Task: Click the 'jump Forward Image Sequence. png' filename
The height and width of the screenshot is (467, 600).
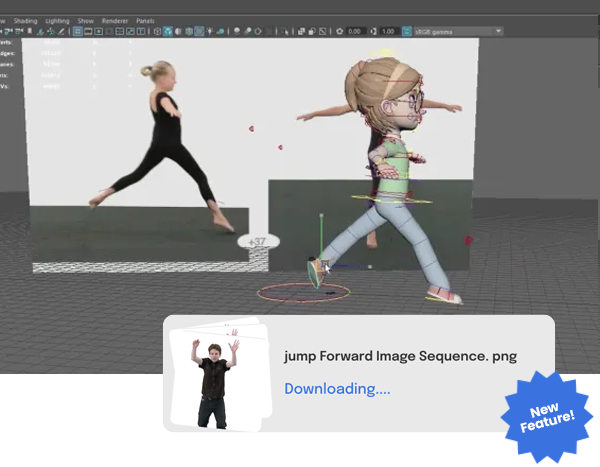Action: (x=400, y=356)
